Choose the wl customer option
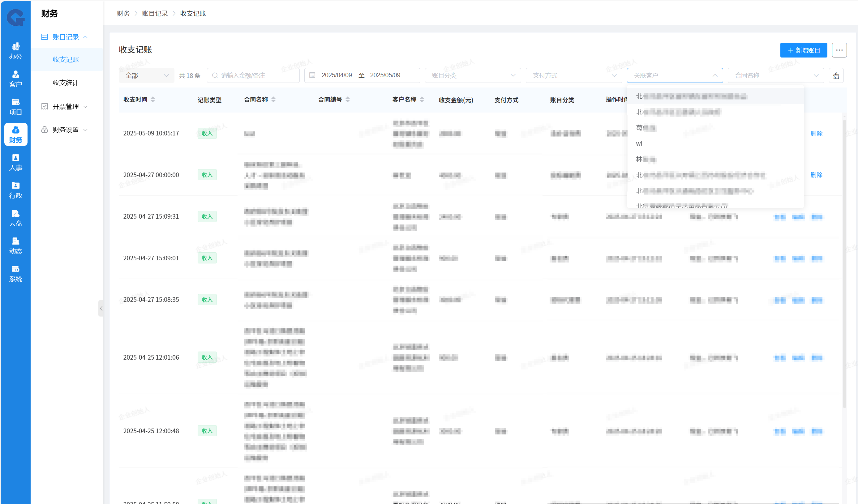This screenshot has width=858, height=504. (715, 143)
